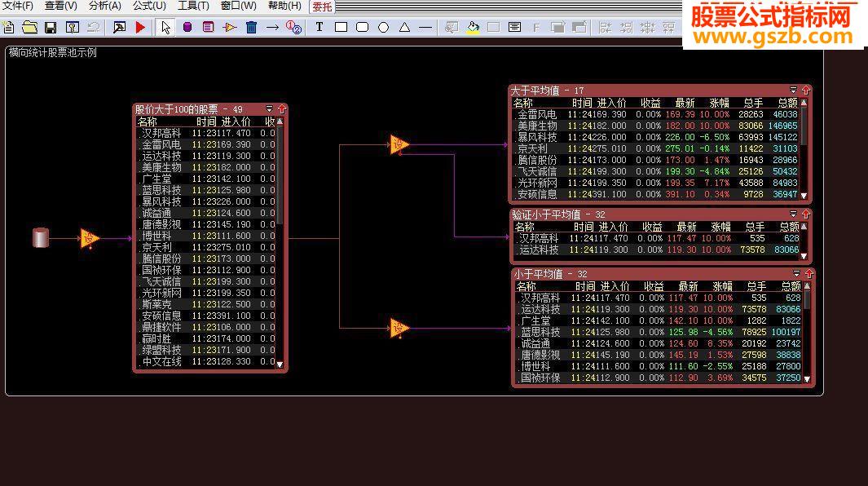Click the 委托 button
This screenshot has width=868, height=486.
pyautogui.click(x=322, y=7)
